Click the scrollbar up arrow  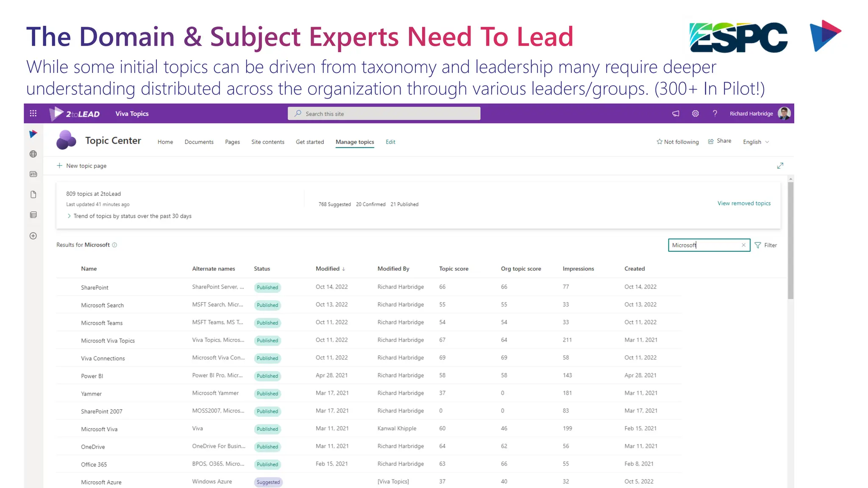pyautogui.click(x=790, y=179)
